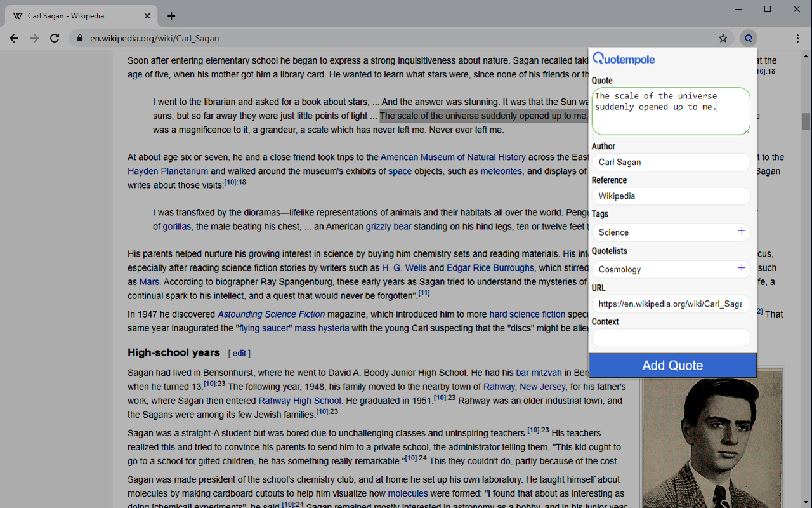Click the Quotempole logo in popup
Screen dimensions: 812x508
pyautogui.click(x=624, y=59)
